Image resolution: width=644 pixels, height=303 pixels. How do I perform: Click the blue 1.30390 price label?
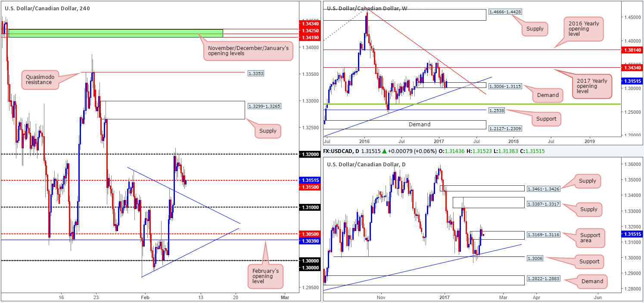310,240
